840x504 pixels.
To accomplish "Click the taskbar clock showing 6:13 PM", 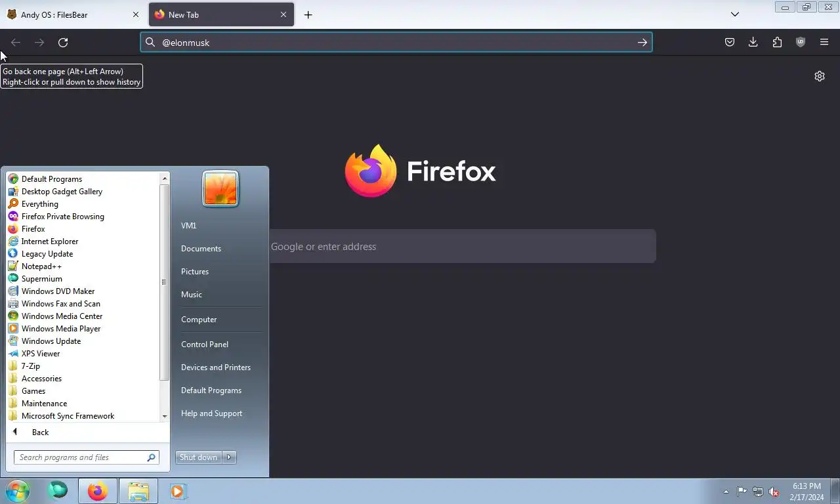I will pos(807,492).
